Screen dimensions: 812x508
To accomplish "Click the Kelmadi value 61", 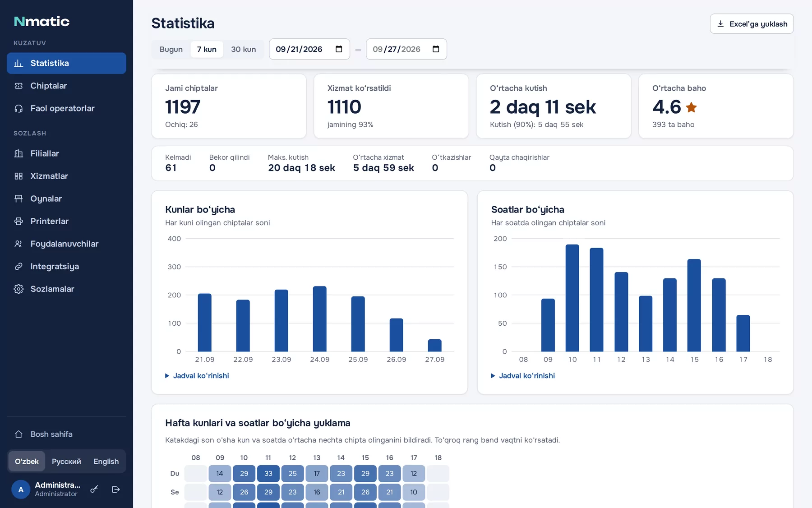I will click(x=171, y=168).
